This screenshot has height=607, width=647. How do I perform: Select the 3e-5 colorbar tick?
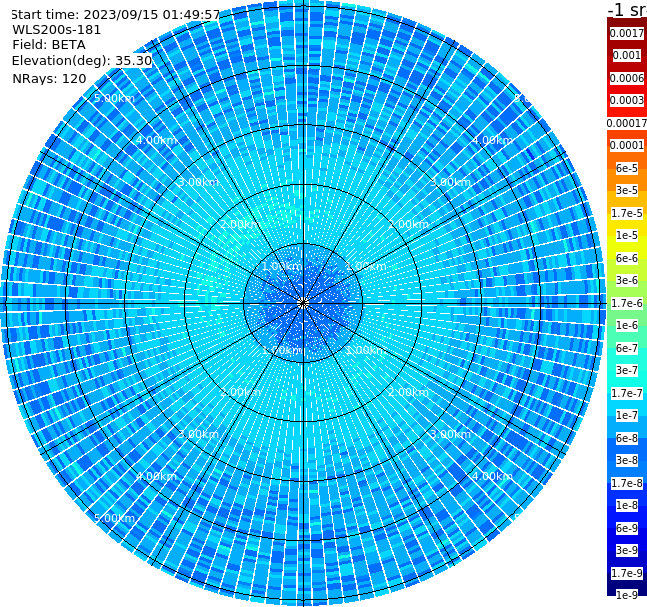tap(627, 190)
